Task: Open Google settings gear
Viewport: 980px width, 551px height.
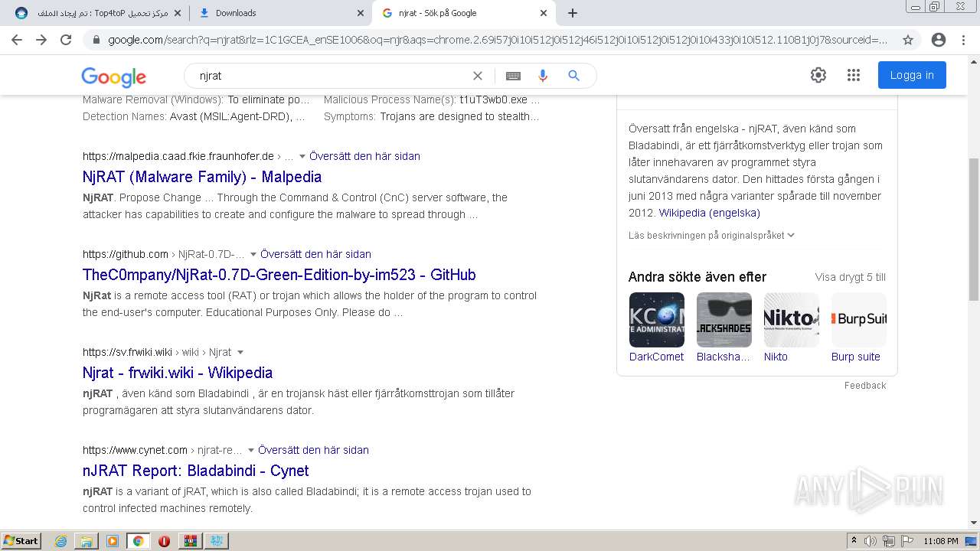Action: coord(818,75)
